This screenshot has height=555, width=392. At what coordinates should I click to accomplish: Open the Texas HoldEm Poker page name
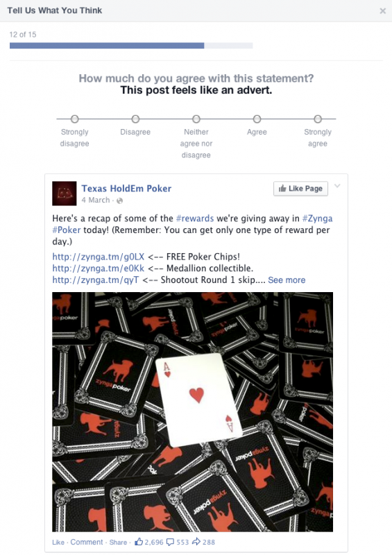(126, 188)
